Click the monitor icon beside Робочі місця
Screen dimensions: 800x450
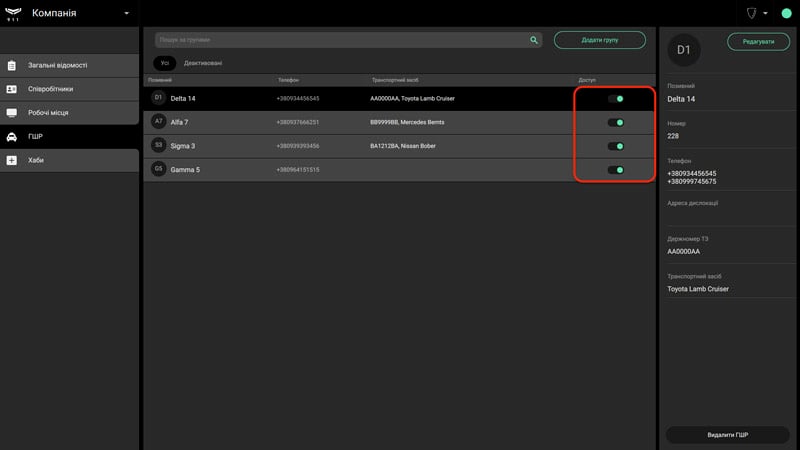pyautogui.click(x=12, y=113)
